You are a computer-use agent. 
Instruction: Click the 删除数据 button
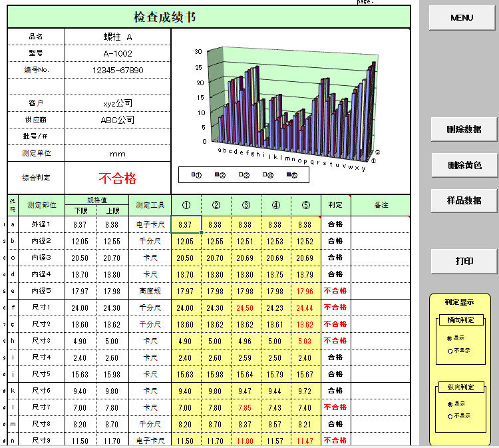click(464, 129)
